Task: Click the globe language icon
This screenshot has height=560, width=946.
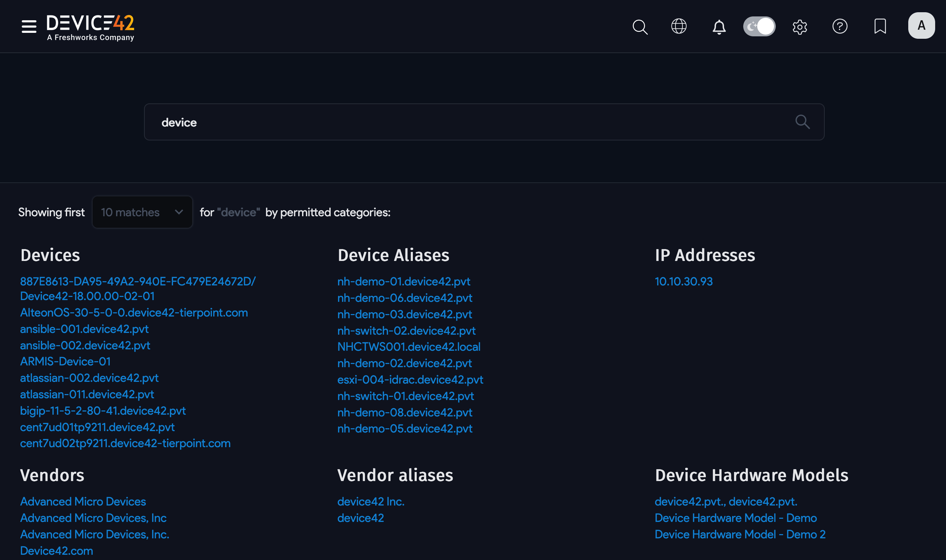Action: 679,26
